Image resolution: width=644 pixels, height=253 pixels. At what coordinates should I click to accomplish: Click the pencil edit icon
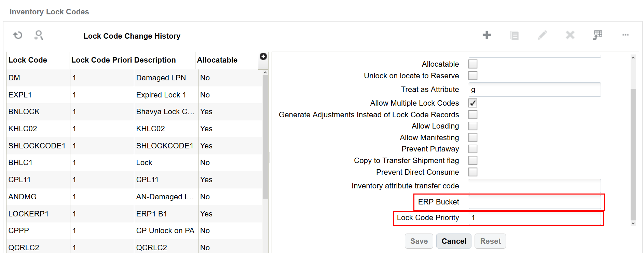(x=542, y=35)
